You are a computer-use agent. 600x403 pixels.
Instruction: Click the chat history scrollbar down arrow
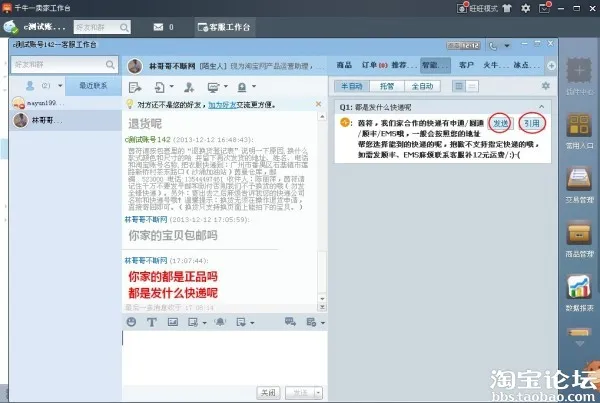[323, 299]
